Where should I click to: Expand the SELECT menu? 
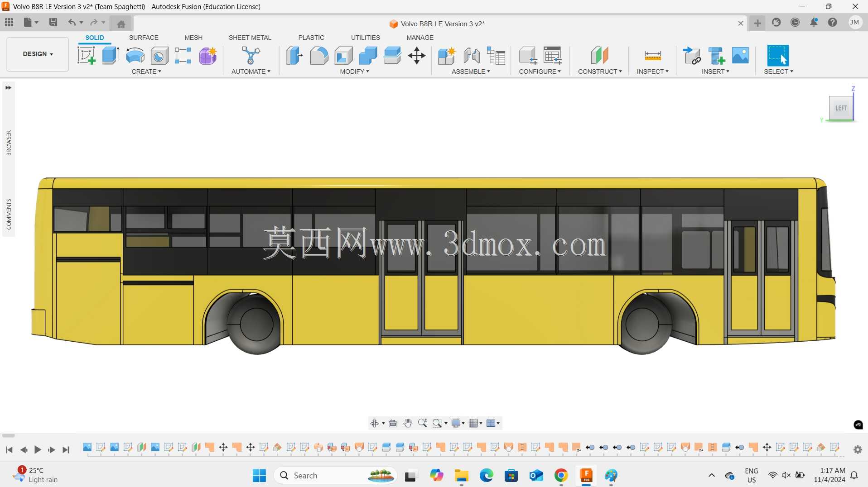pos(778,72)
